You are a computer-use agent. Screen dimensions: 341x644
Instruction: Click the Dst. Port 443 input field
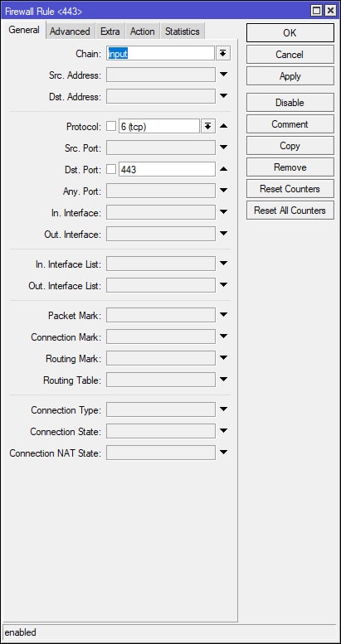click(167, 169)
